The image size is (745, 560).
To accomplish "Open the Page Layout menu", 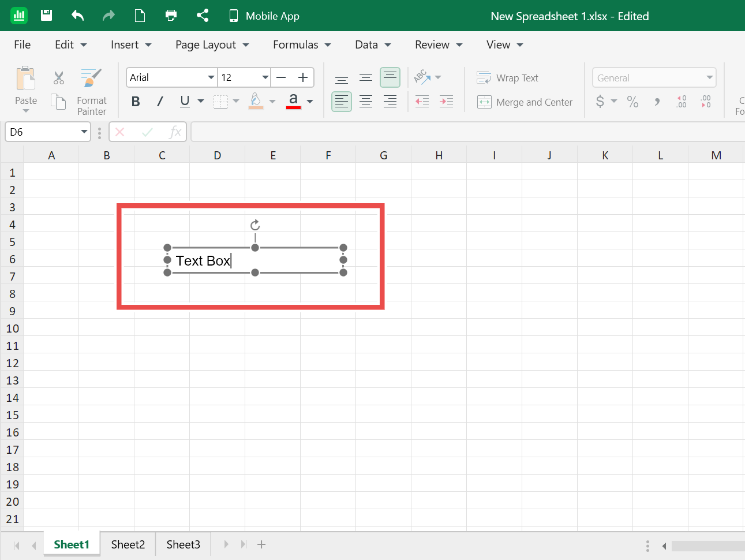I will pos(212,44).
